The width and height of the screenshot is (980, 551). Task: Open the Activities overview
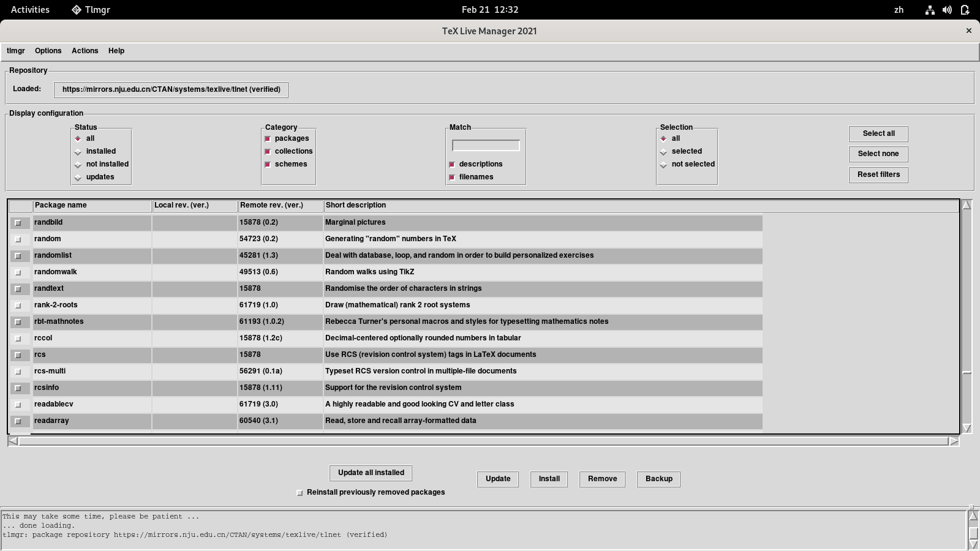point(30,10)
